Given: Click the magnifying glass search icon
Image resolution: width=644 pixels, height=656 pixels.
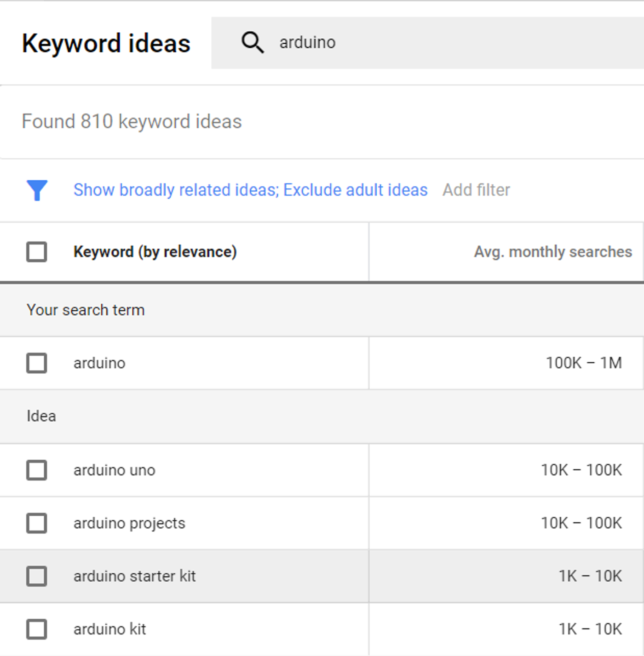Looking at the screenshot, I should [x=253, y=43].
